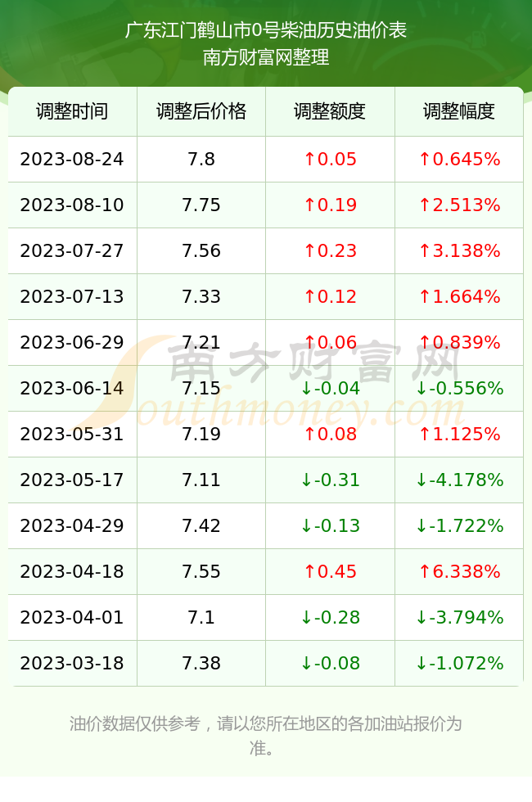Select the 2023-08-24 date cell

[72, 159]
